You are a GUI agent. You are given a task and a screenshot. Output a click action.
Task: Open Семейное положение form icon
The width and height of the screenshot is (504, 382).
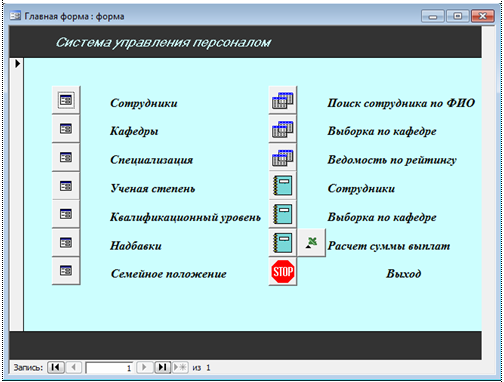pos(66,271)
